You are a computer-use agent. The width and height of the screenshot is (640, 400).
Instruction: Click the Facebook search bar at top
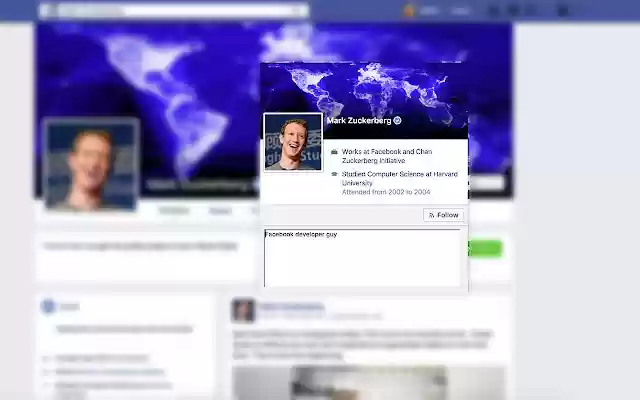pyautogui.click(x=174, y=11)
